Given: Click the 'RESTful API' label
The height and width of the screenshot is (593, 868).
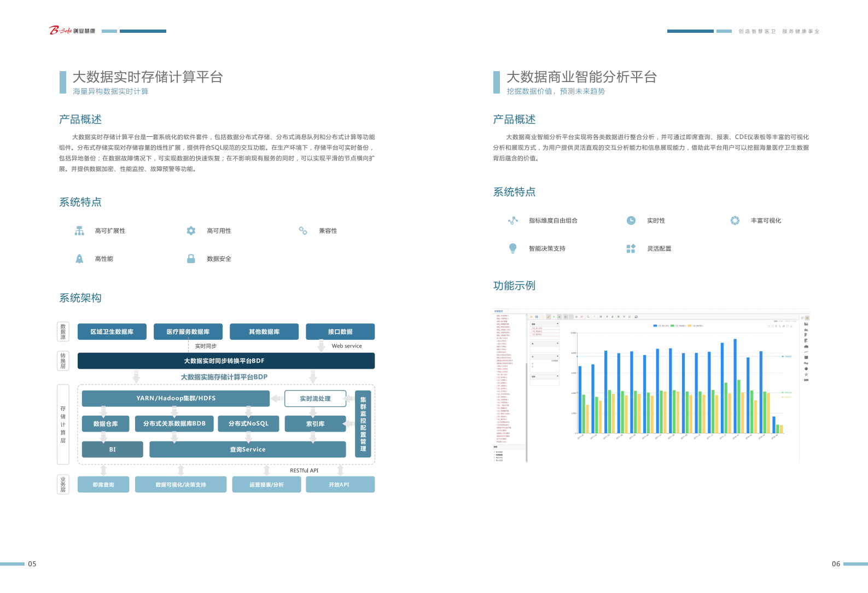Looking at the screenshot, I should tap(304, 470).
